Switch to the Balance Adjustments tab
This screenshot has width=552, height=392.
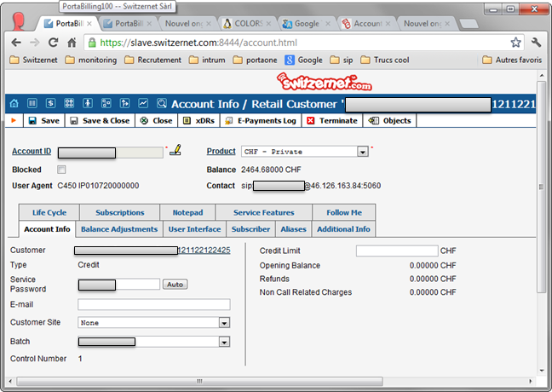[x=119, y=228]
